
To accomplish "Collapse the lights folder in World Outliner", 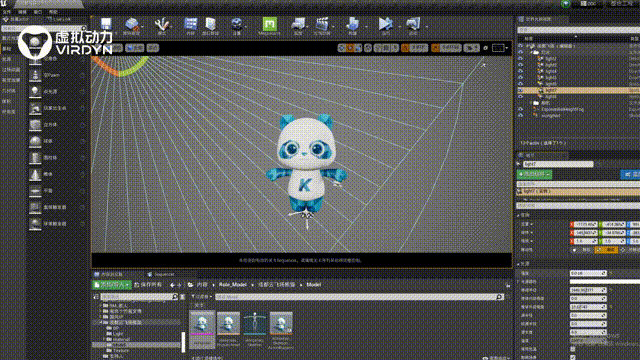I will tap(531, 52).
